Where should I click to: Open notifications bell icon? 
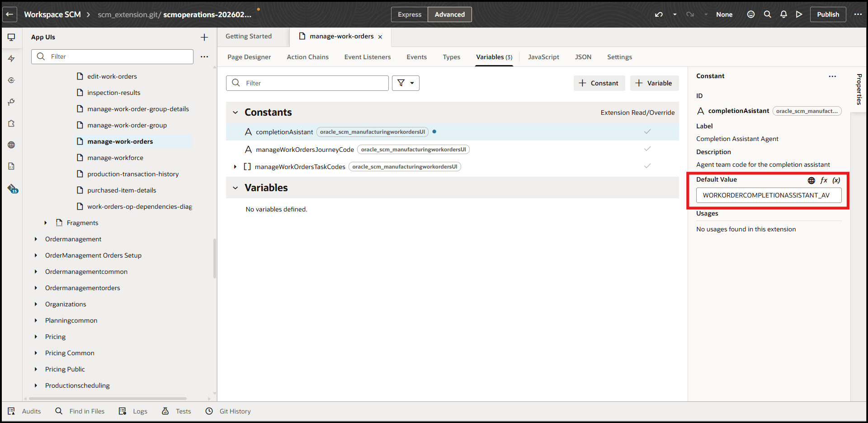[x=783, y=14]
